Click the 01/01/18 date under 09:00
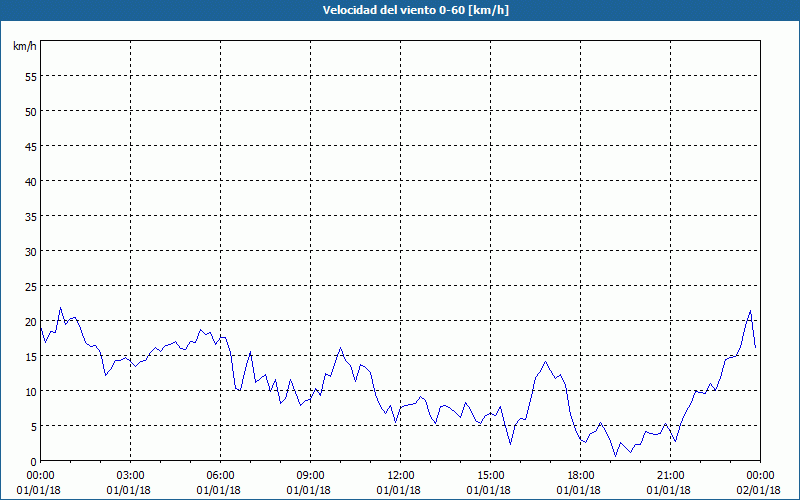 tap(309, 490)
